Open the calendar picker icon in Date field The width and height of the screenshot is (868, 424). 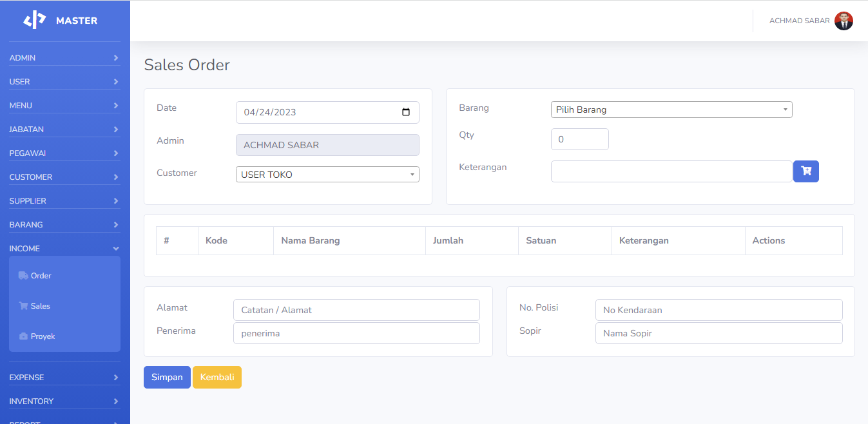click(406, 112)
